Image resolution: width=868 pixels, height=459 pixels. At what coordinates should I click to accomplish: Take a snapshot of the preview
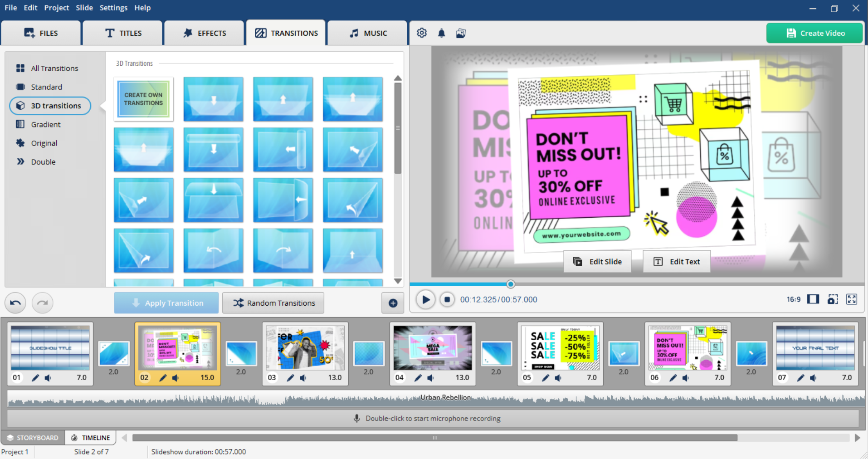tap(833, 299)
